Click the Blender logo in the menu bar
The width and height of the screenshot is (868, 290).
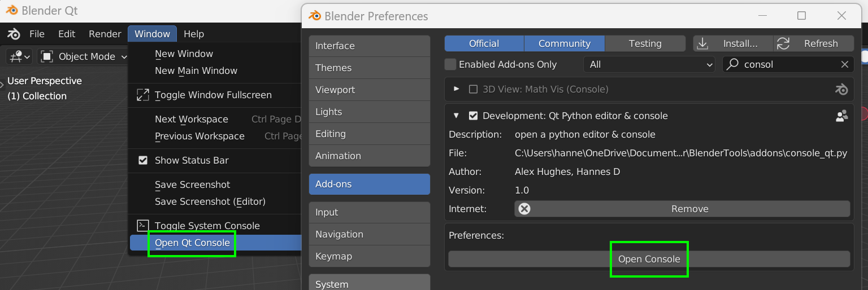14,34
